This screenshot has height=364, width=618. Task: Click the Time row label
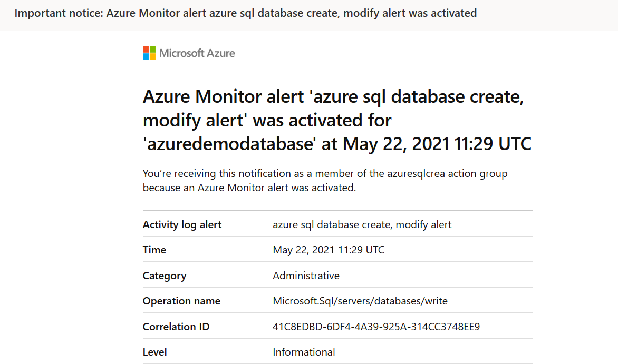pos(154,250)
